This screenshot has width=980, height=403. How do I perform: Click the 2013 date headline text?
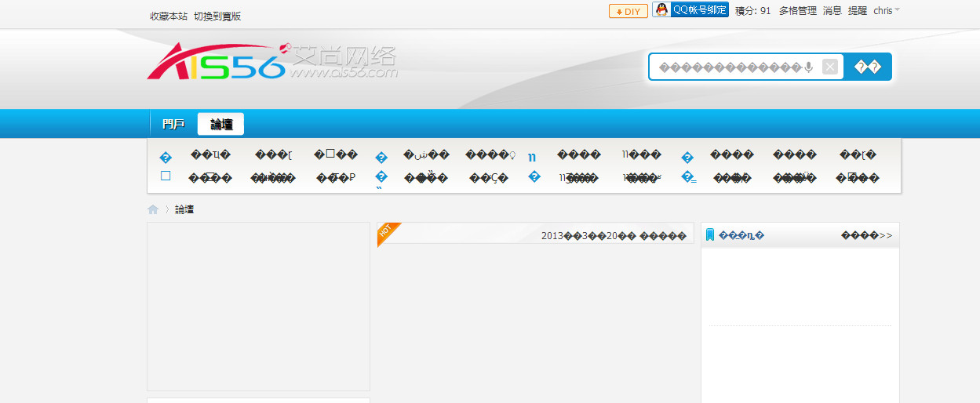coord(614,235)
